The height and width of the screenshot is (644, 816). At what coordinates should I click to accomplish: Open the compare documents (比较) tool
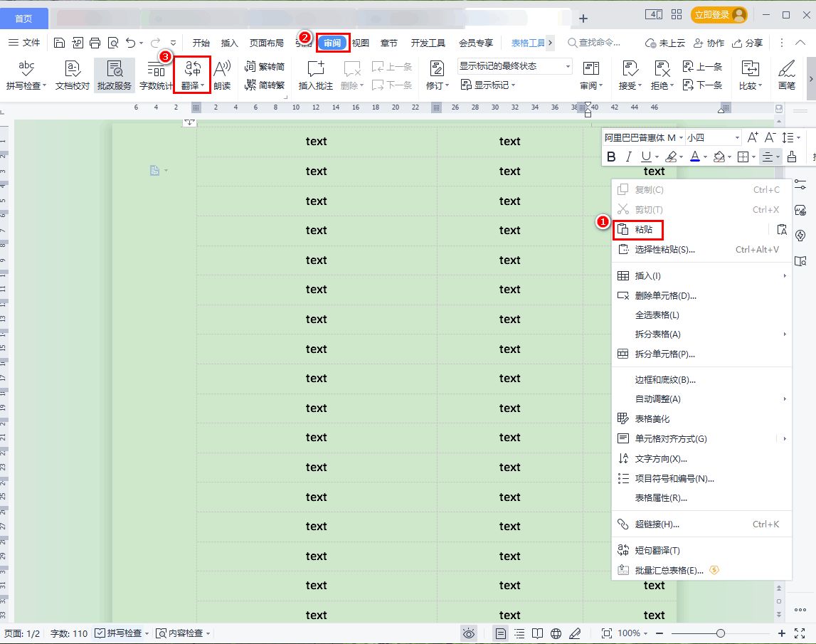point(751,75)
